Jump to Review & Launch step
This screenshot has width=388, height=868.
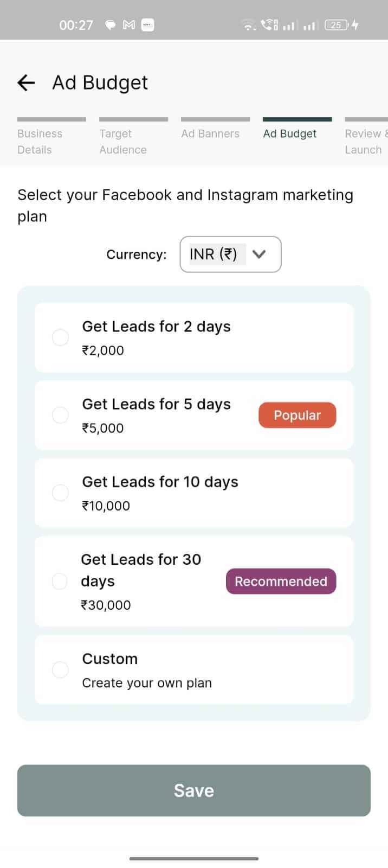pyautogui.click(x=364, y=141)
